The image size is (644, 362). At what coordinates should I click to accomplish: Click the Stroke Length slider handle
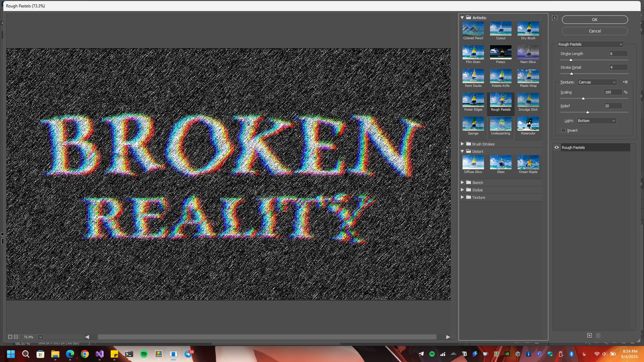click(571, 60)
